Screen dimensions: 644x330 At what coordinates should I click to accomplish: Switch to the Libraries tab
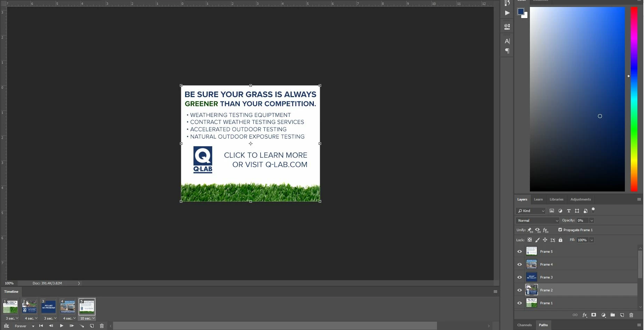556,199
